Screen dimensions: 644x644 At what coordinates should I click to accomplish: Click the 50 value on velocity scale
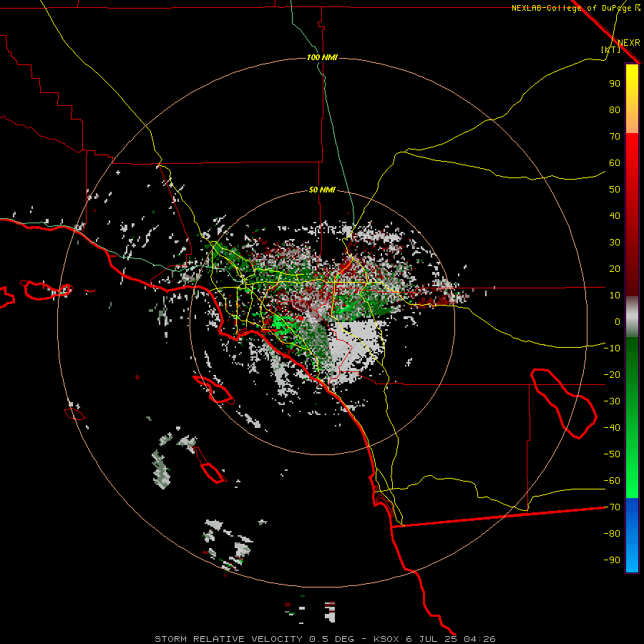(615, 190)
